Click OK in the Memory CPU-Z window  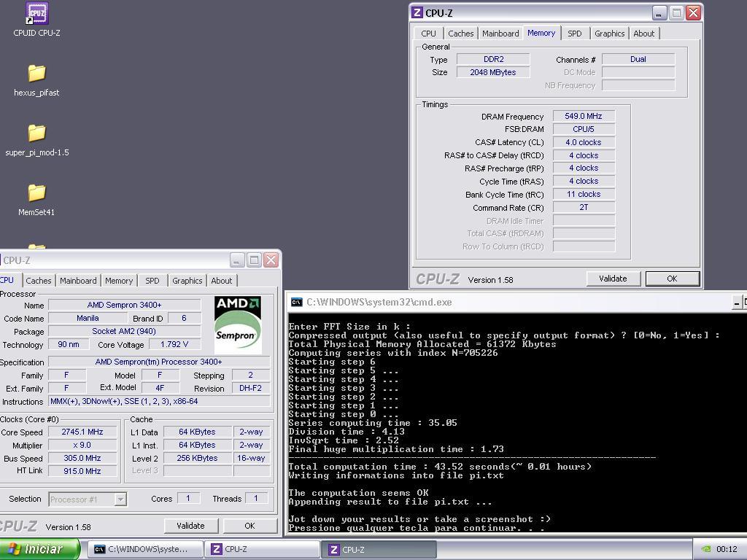click(x=672, y=279)
